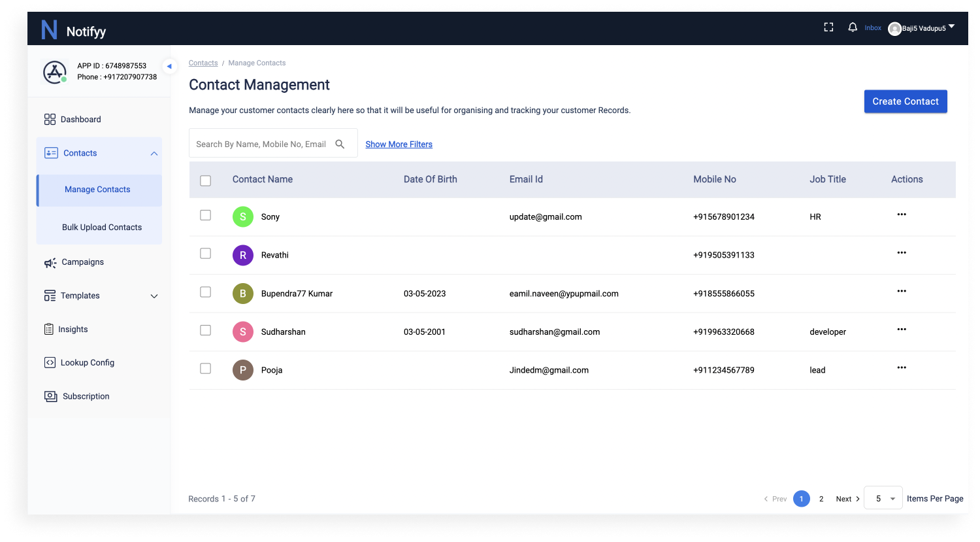Click current page 1 button
Viewport: 980px width, 542px height.
pos(802,499)
